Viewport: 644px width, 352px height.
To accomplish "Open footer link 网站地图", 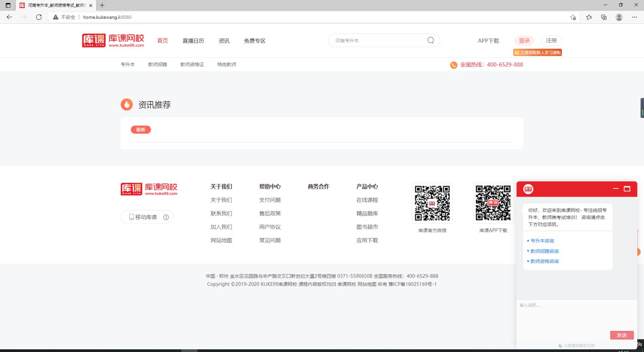I will click(221, 240).
